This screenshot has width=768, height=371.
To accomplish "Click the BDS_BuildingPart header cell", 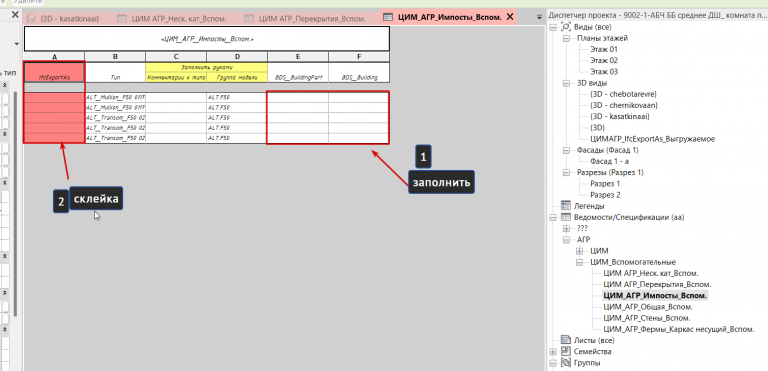I will tap(298, 72).
